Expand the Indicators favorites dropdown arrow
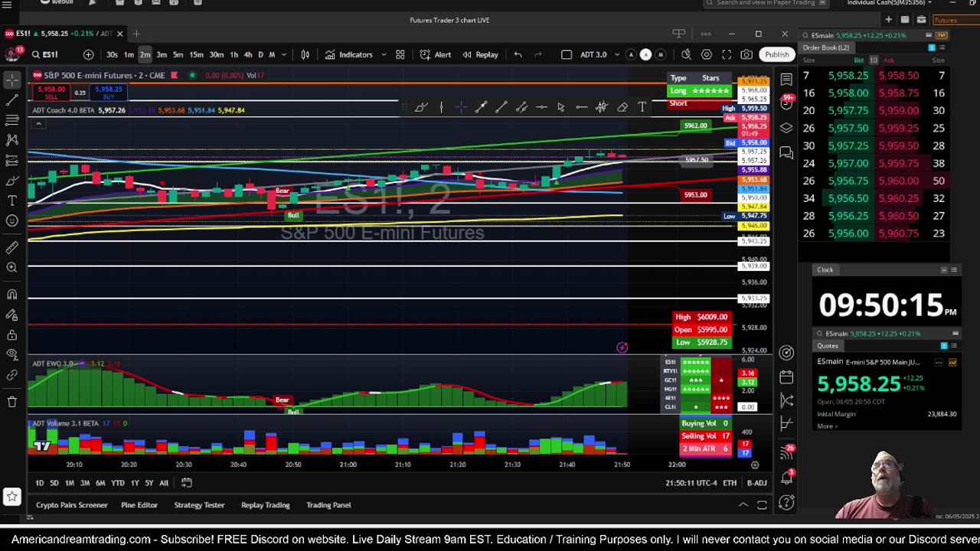The height and width of the screenshot is (551, 980). click(384, 54)
